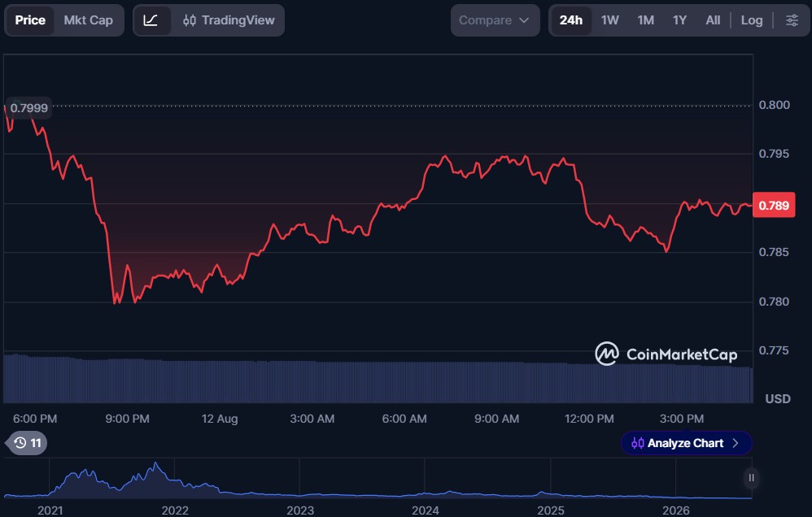Click 2025 on the overview timeline
The height and width of the screenshot is (517, 812).
click(x=551, y=510)
